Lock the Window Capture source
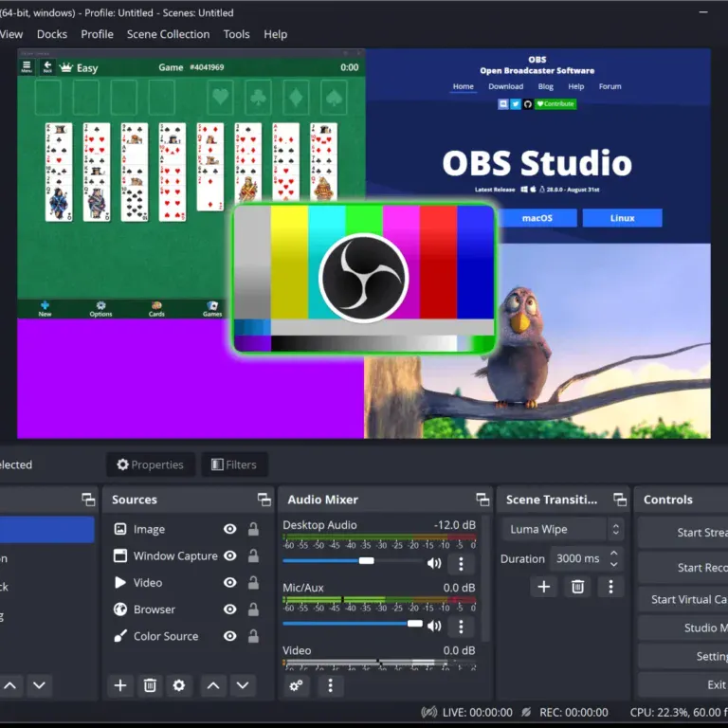The width and height of the screenshot is (728, 728). click(253, 556)
